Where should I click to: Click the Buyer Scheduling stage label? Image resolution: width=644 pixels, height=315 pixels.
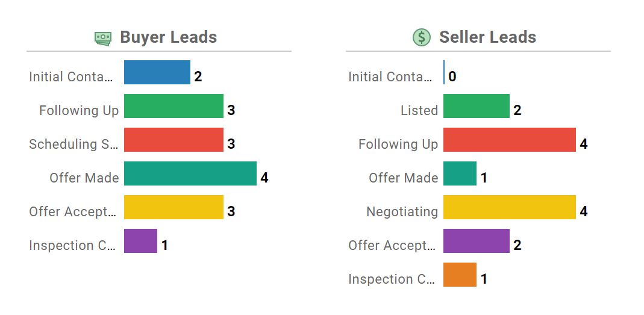(x=71, y=145)
